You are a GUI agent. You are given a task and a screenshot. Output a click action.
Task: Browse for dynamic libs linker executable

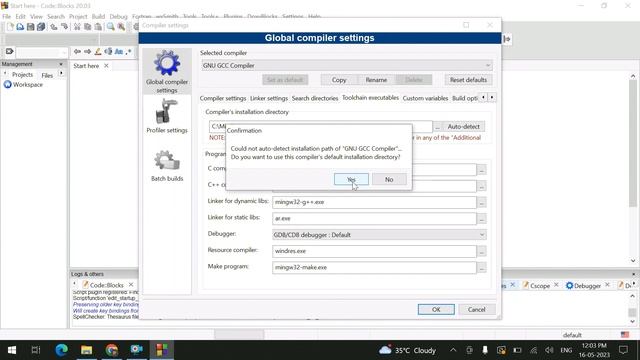(482, 202)
